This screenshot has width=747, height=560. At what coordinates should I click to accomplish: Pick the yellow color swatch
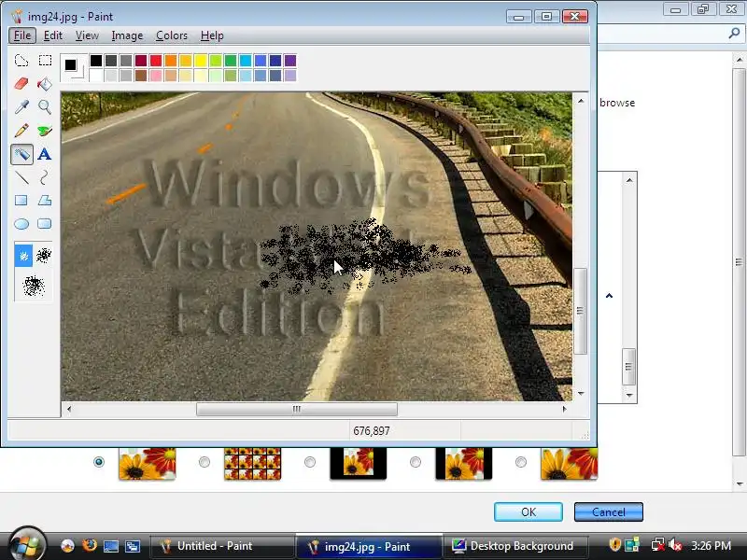click(x=201, y=61)
